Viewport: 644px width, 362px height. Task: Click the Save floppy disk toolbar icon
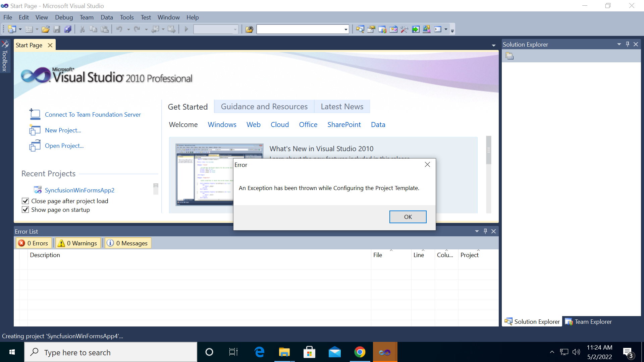(x=57, y=29)
